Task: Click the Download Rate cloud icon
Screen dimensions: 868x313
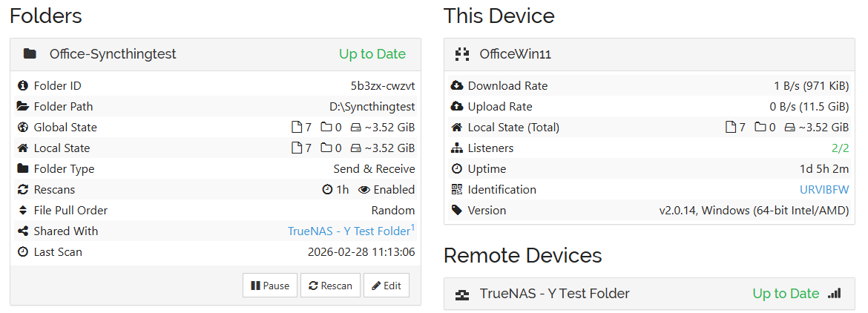Action: 456,86
